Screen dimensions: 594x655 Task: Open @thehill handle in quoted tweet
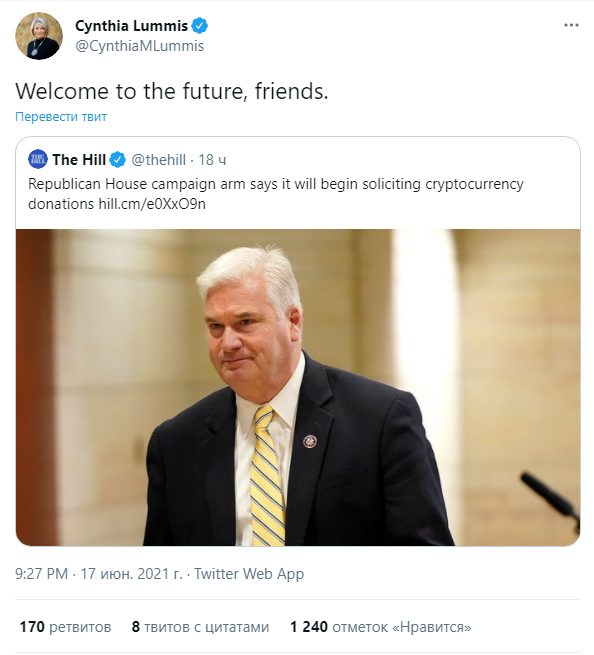click(x=158, y=160)
